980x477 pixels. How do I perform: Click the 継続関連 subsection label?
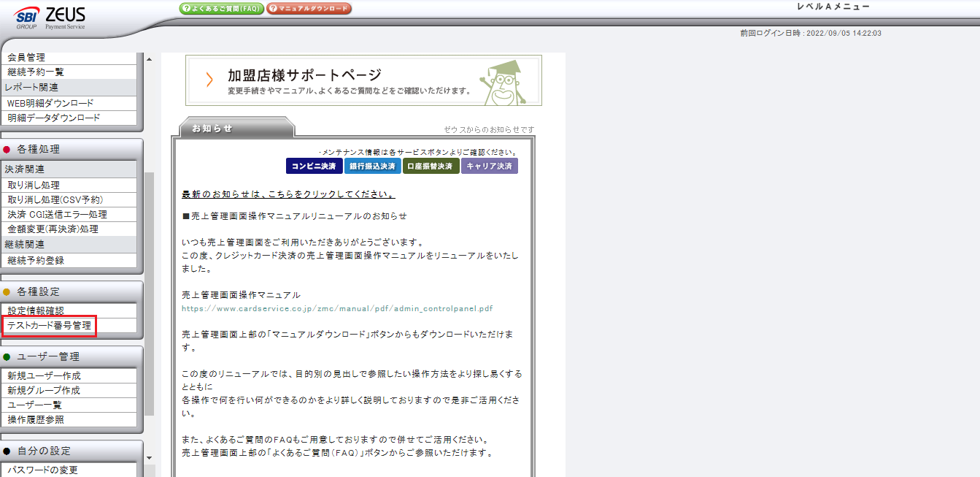point(24,245)
